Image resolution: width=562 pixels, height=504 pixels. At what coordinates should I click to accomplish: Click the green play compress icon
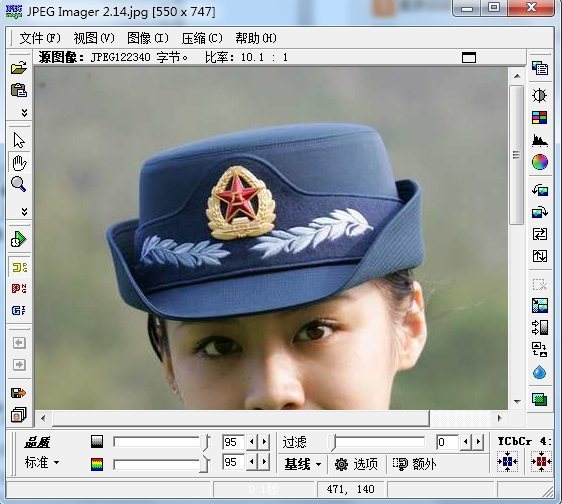(18, 239)
